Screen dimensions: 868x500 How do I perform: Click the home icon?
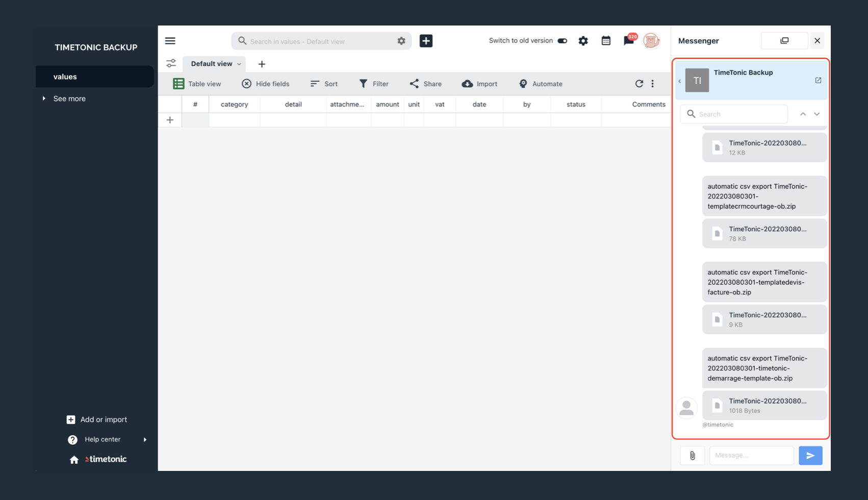pyautogui.click(x=74, y=460)
